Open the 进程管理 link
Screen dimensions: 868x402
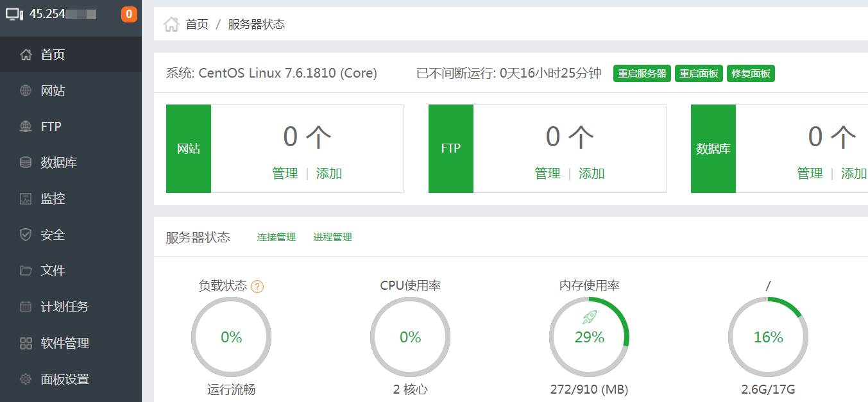point(332,237)
